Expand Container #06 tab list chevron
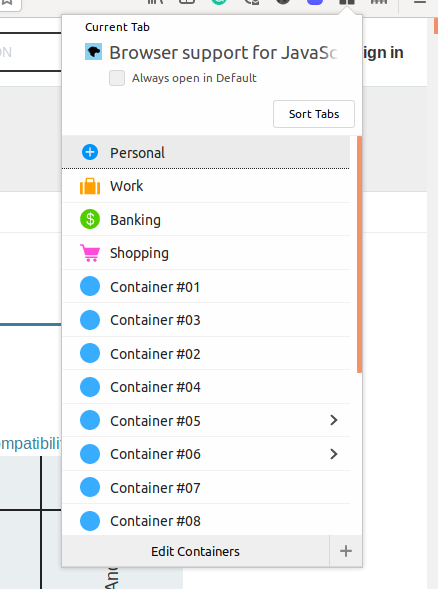 [x=334, y=454]
